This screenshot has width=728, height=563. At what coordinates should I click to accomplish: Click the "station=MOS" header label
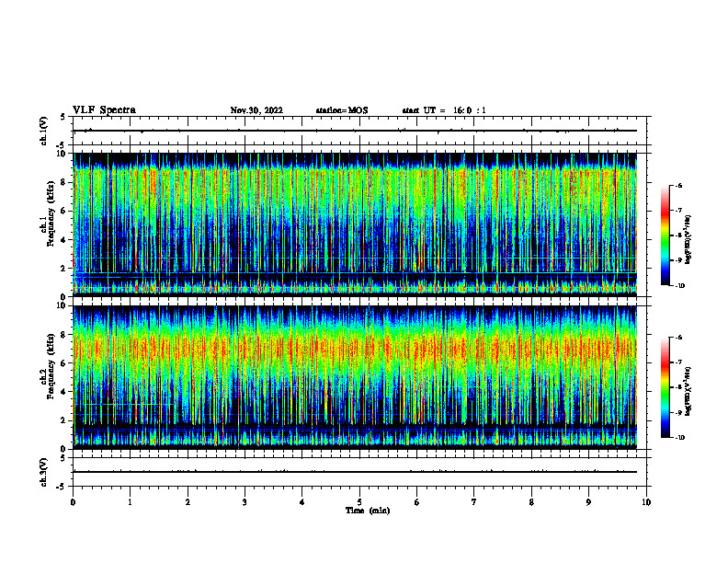pos(342,110)
